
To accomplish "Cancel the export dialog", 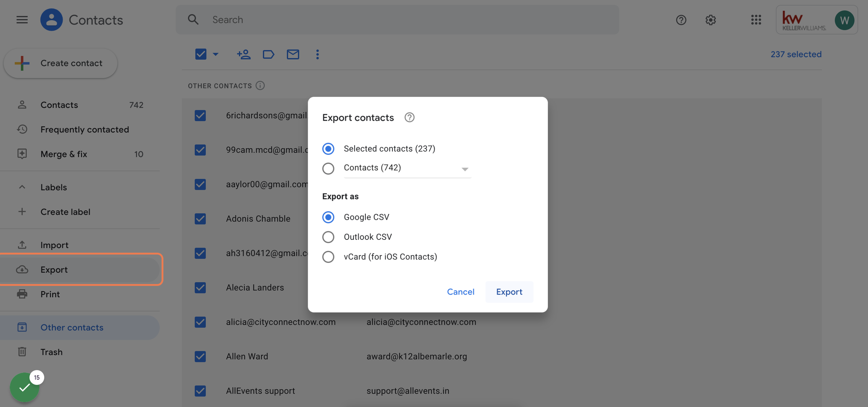I will point(460,292).
